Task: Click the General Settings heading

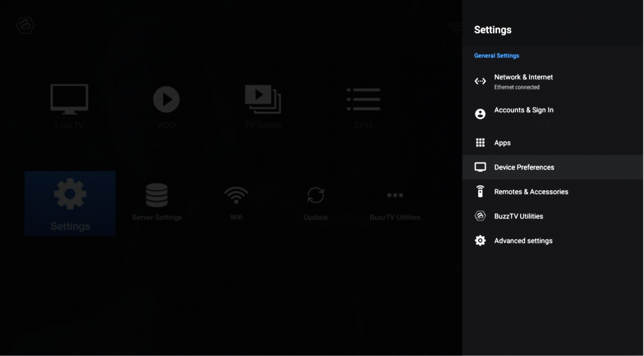Action: 496,56
